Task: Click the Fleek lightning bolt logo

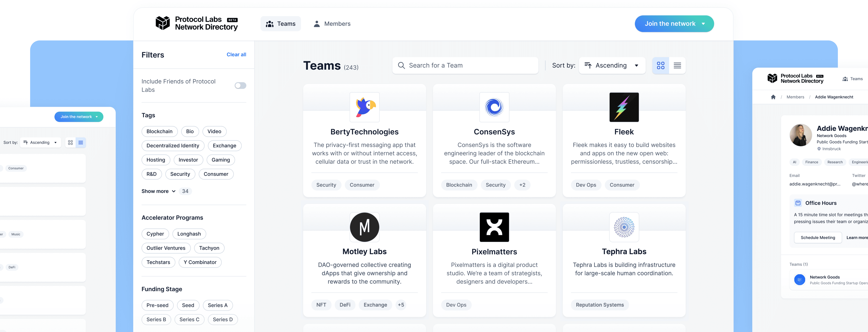Action: 624,107
